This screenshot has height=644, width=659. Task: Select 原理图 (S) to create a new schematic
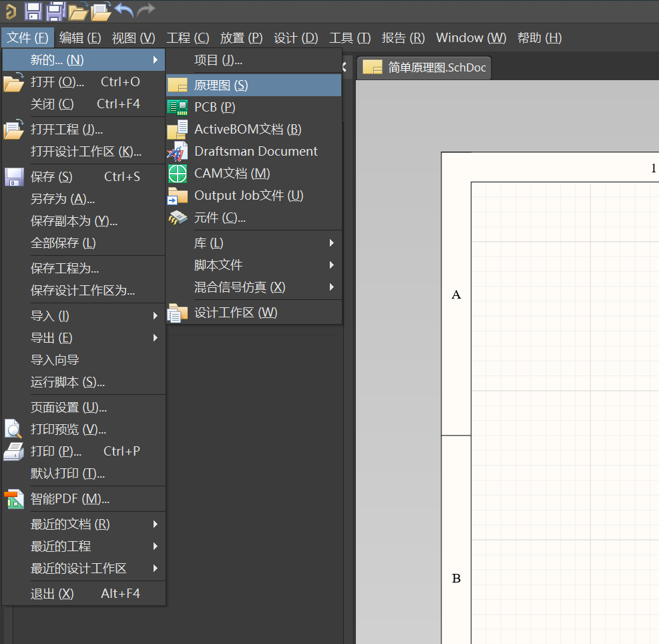click(221, 86)
